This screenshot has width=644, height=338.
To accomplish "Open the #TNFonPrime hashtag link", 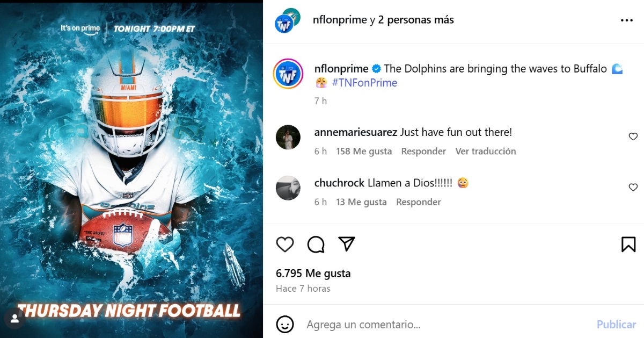I will [364, 83].
